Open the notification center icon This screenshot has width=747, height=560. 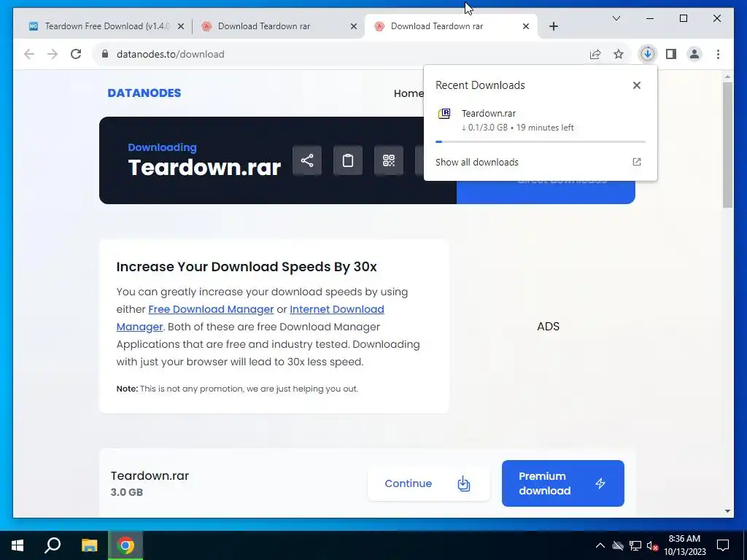point(723,545)
